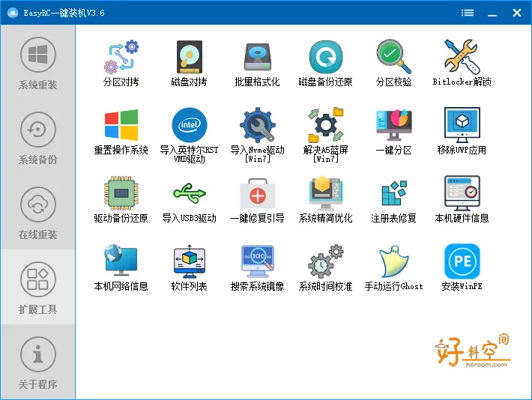532x400 pixels.
Task: Open 驱动备份还原 driver backup tool
Action: pyautogui.click(x=121, y=200)
